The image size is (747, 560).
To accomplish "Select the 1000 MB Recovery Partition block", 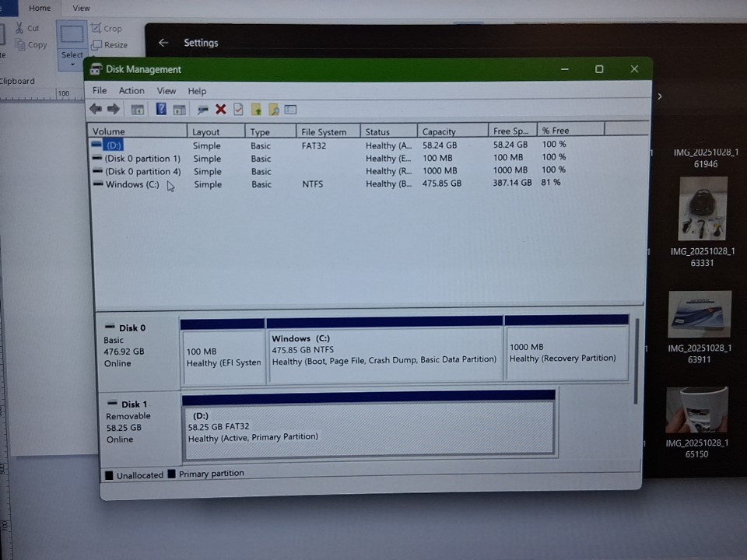I will pyautogui.click(x=566, y=354).
